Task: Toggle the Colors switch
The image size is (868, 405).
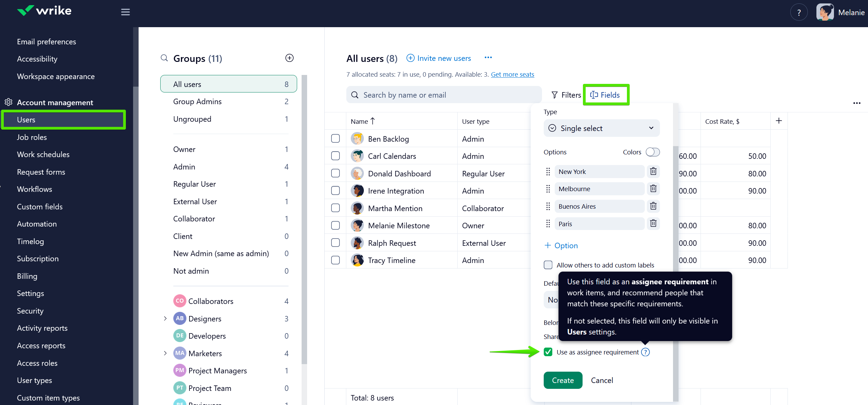Action: pyautogui.click(x=652, y=152)
